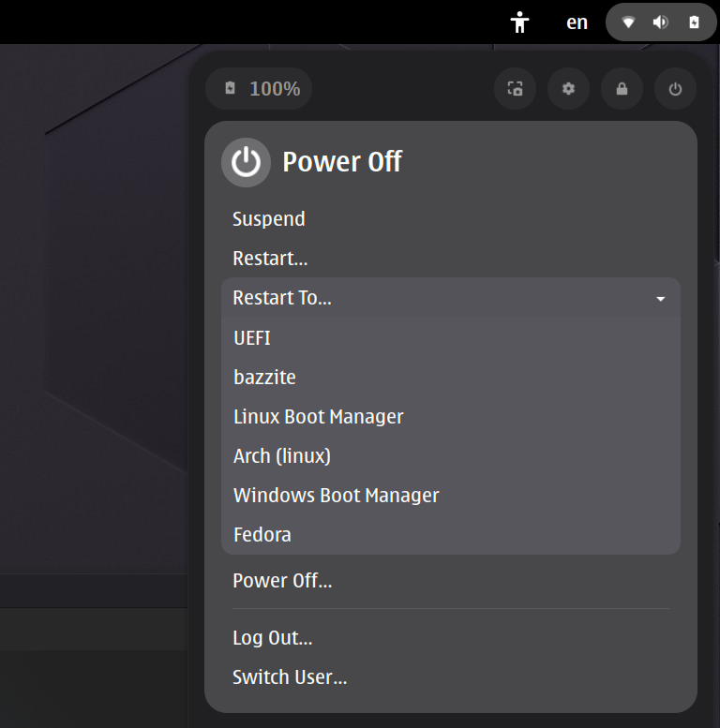Open Settings via the gear icon
Image resolution: width=720 pixels, height=728 pixels.
pos(568,89)
